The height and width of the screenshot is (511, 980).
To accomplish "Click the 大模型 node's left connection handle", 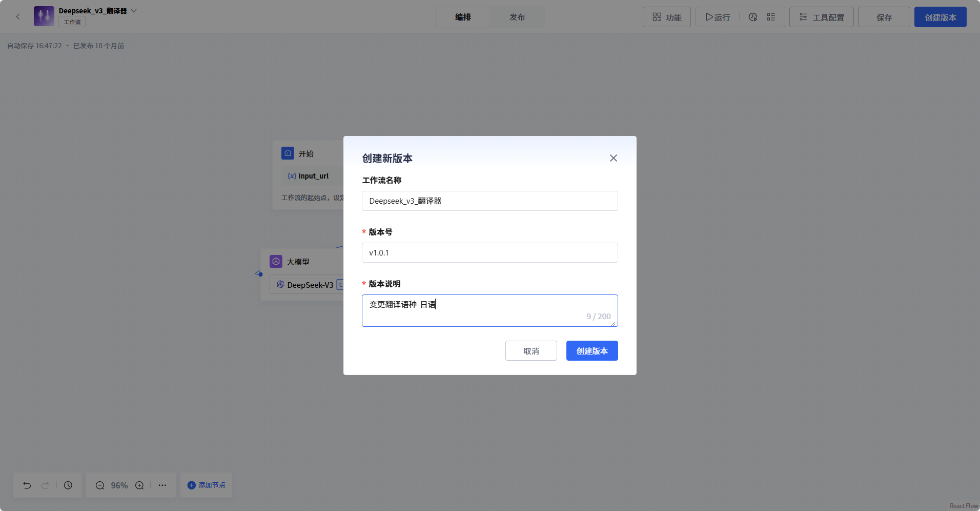I will [x=260, y=274].
